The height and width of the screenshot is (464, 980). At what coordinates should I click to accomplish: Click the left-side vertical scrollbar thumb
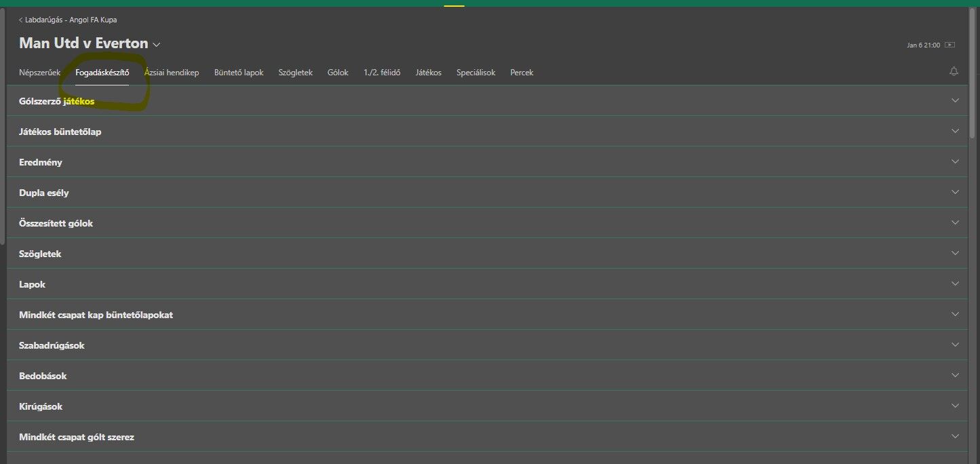pos(3,125)
